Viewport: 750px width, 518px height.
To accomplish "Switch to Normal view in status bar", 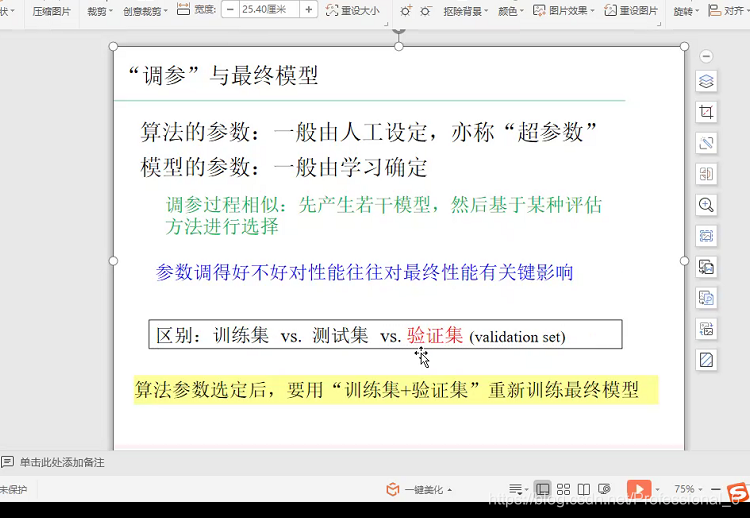I will point(542,489).
